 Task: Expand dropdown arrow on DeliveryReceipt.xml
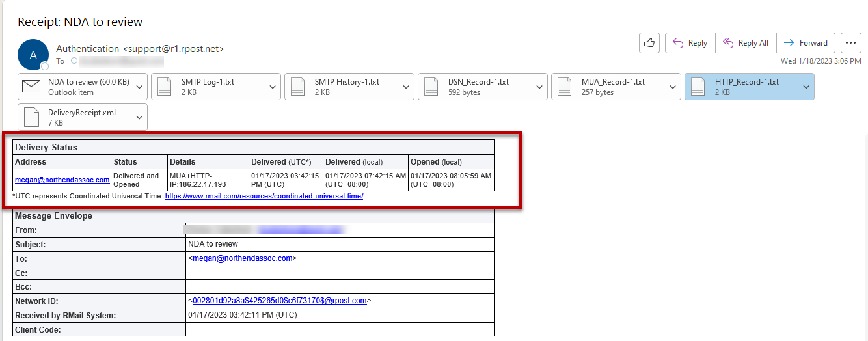coord(139,117)
